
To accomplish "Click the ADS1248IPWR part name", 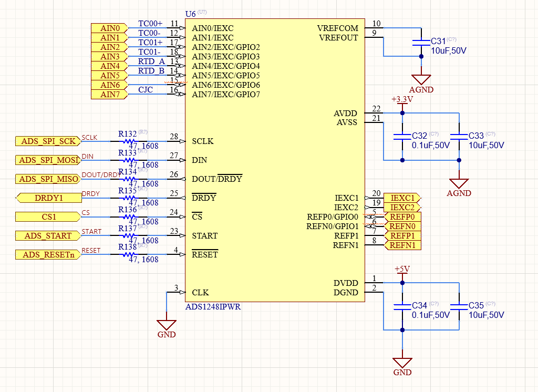I will point(213,306).
